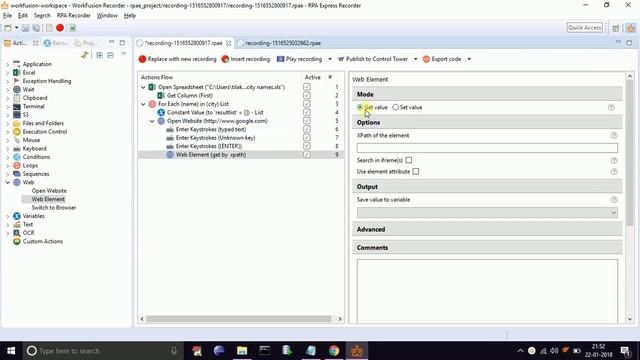The image size is (640, 360).
Task: Select the Keyboard category
Action: coord(34,149)
